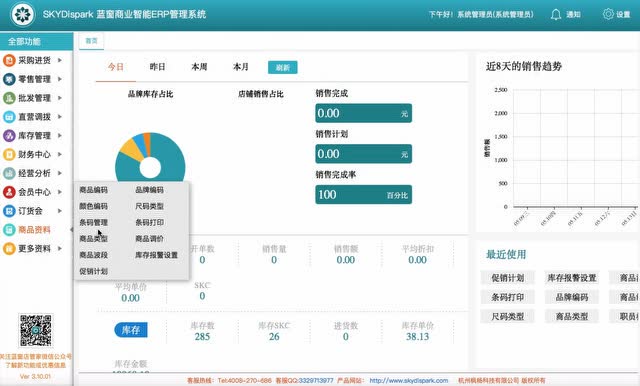Click the 销售完成率 100 percentage box
The image size is (640, 386).
[363, 195]
